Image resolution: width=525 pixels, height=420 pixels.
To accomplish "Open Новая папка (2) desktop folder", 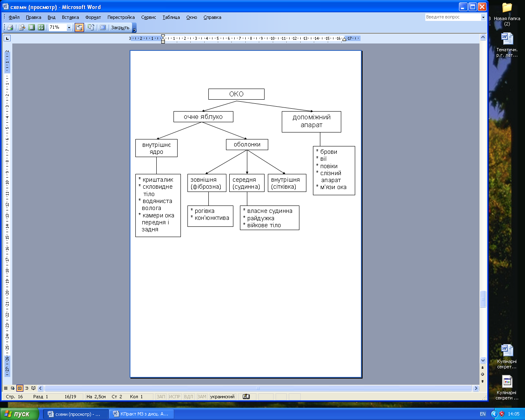I will (x=507, y=14).
